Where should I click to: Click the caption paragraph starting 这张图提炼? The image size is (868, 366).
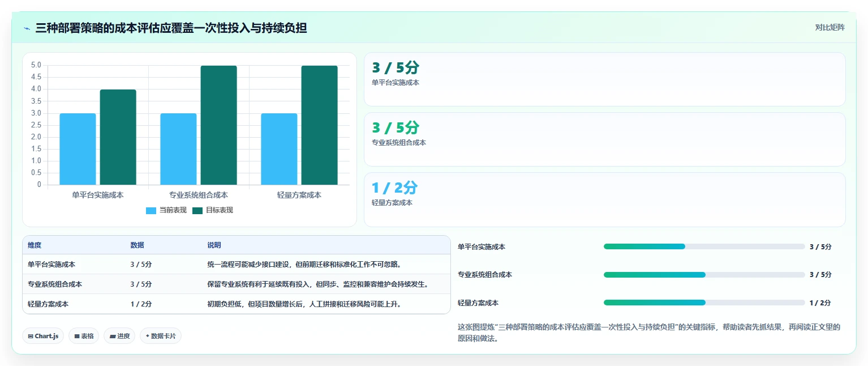tap(649, 333)
